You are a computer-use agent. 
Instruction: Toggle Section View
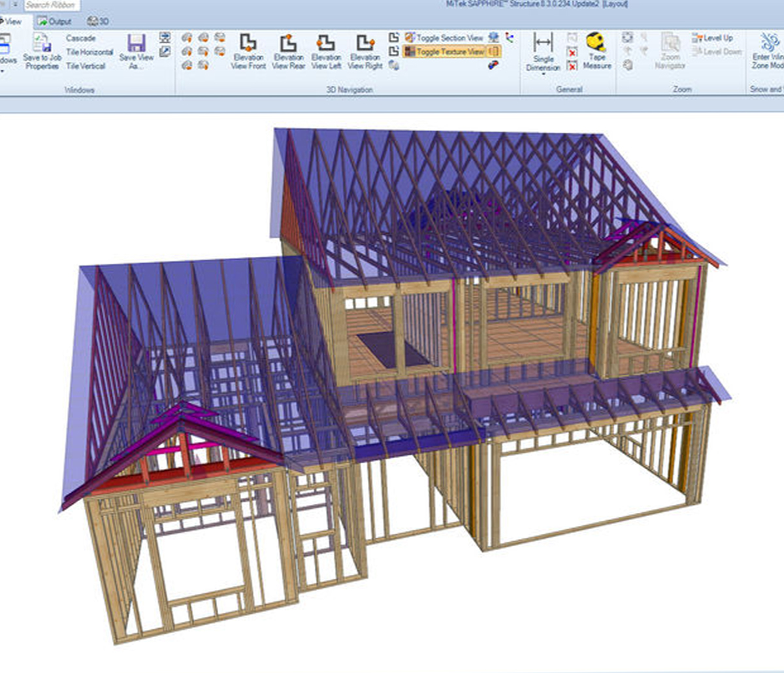click(446, 38)
